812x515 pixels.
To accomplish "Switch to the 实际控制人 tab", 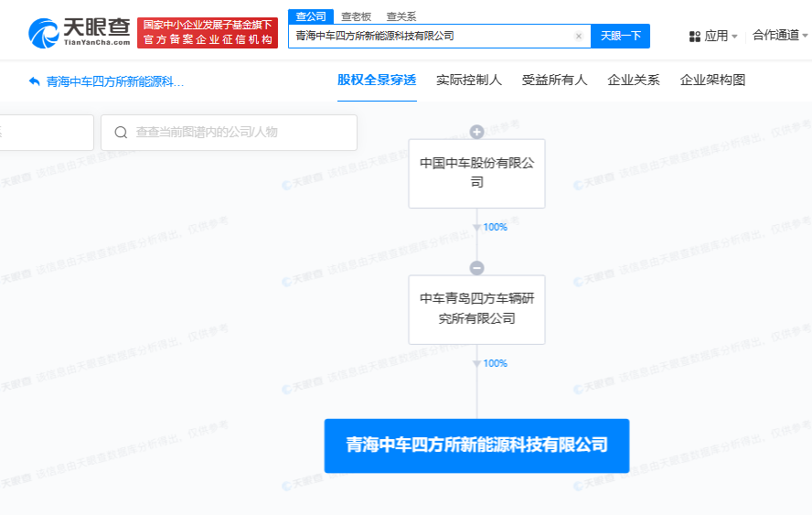I will [469, 80].
